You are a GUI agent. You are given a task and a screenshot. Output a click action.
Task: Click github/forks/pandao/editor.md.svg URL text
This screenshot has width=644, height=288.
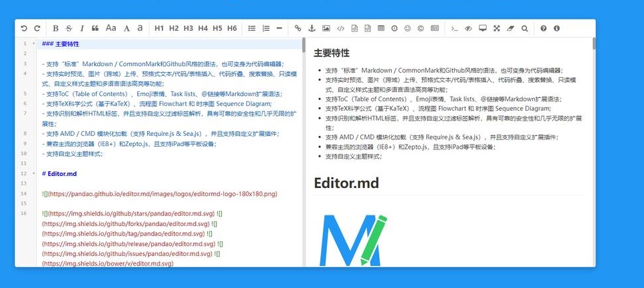pyautogui.click(x=126, y=224)
